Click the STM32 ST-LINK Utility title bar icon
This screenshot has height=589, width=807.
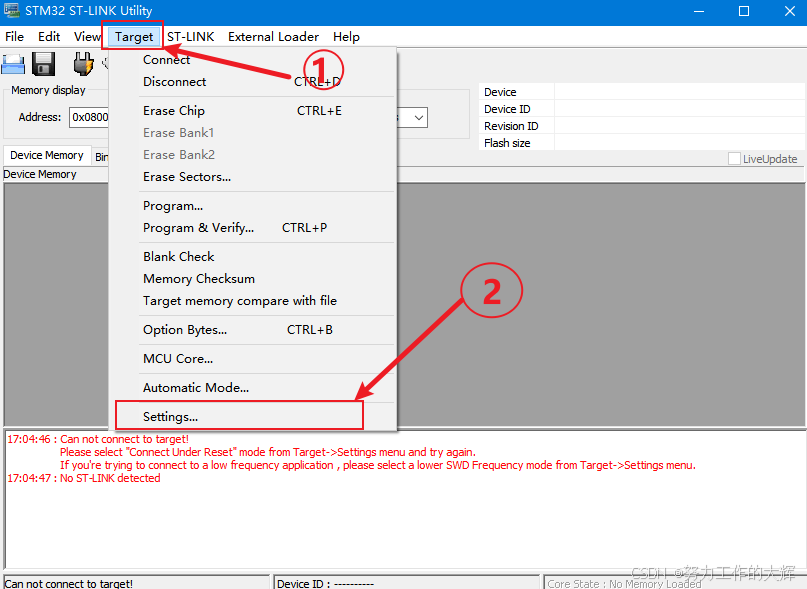coord(11,10)
